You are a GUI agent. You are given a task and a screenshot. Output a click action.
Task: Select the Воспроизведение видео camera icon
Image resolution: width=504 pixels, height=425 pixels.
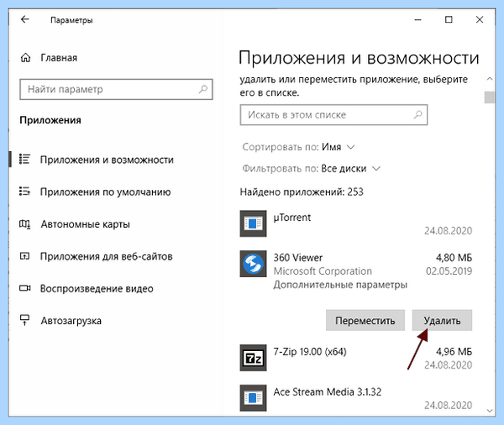point(24,288)
